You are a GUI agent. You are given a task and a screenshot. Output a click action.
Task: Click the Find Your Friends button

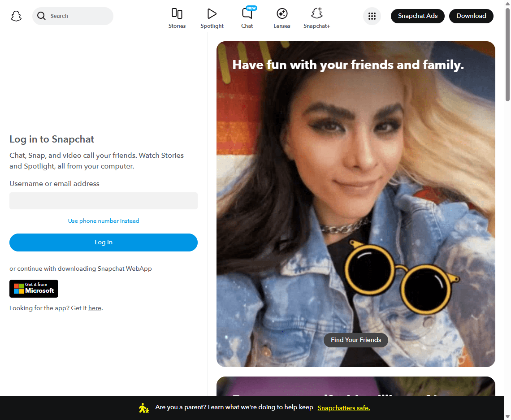point(355,340)
